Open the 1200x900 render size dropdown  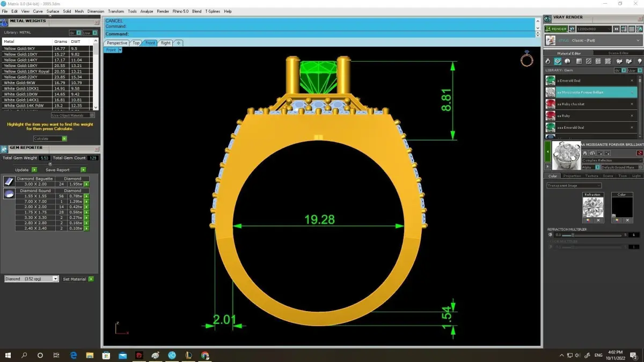594,29
